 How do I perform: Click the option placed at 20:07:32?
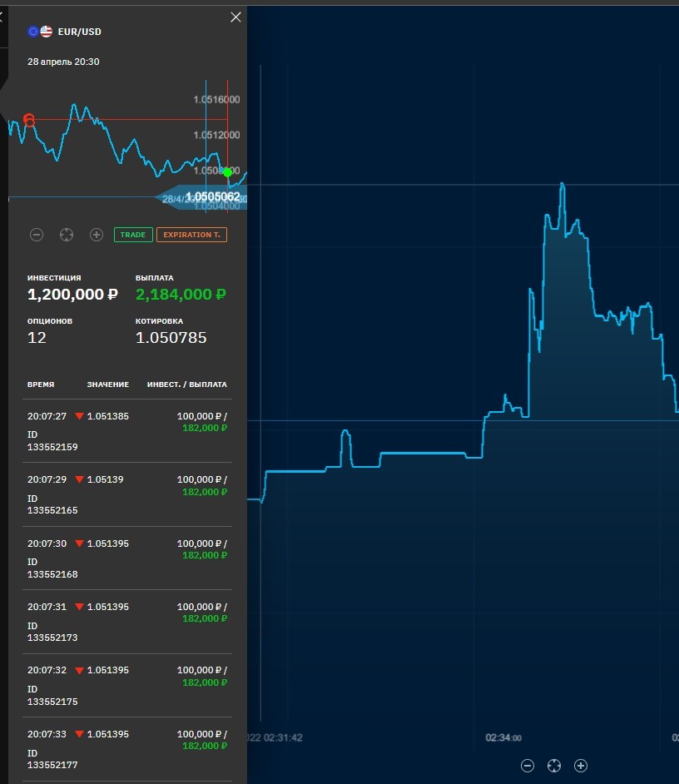[127, 685]
